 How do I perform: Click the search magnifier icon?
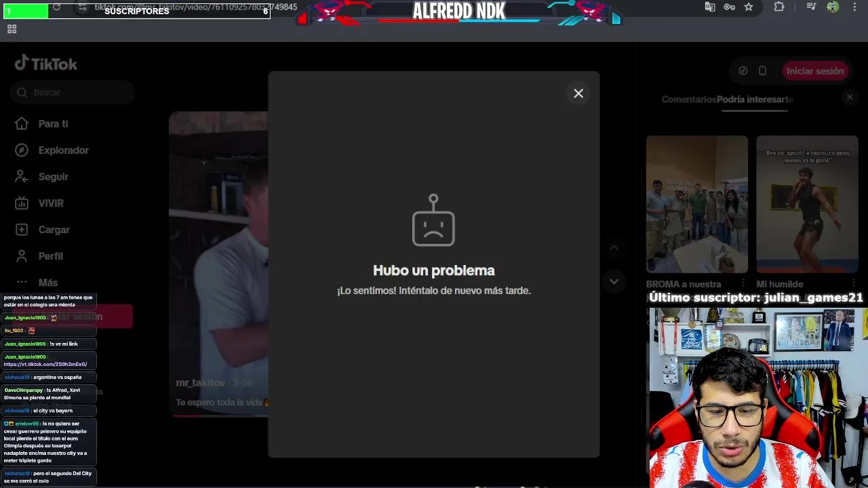pos(22,92)
